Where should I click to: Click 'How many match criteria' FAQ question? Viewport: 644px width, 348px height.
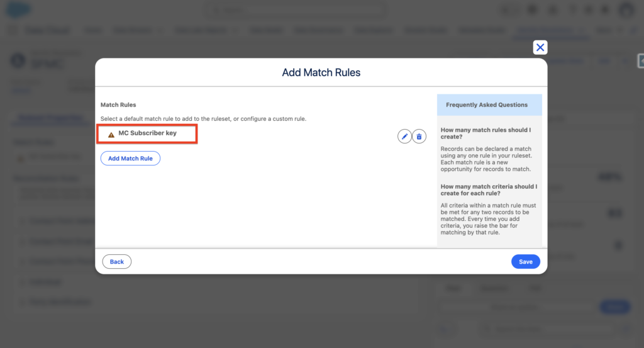489,190
